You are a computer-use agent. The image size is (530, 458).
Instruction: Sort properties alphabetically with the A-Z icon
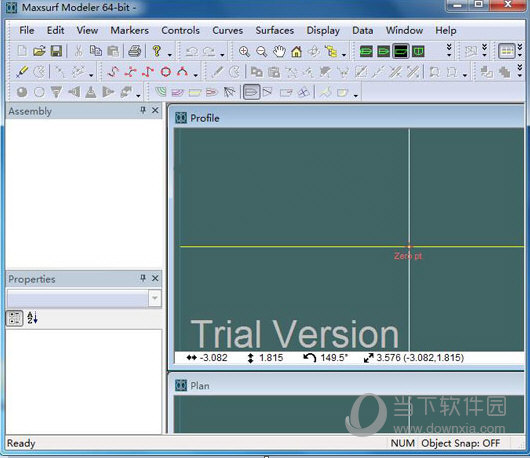tap(32, 318)
